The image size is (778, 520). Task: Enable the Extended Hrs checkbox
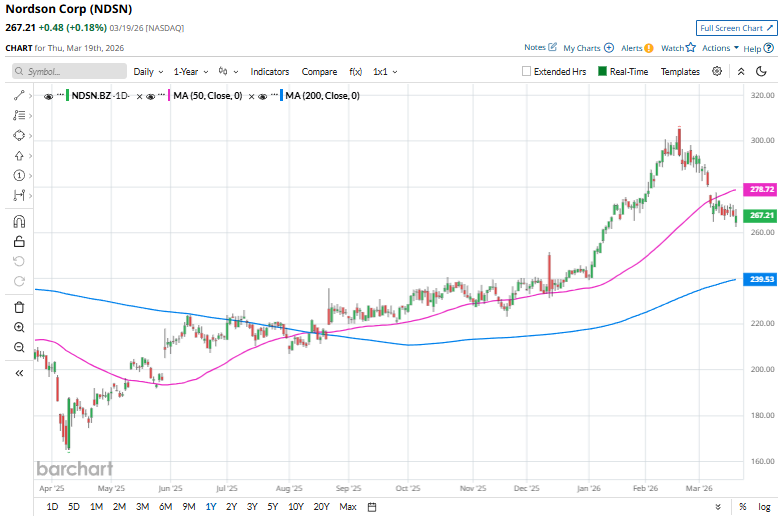[x=527, y=72]
